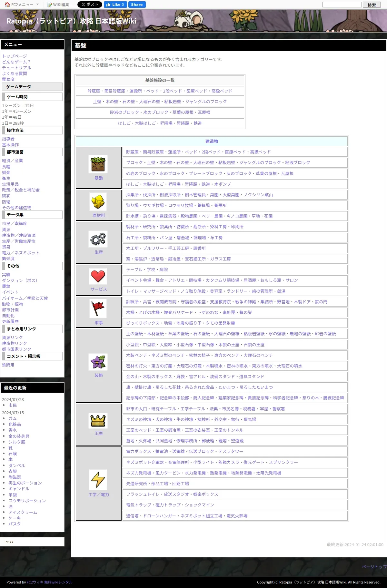Viewport: 387px width, 588px height.
Task: Open テスラタワー link
Action: tap(231, 451)
